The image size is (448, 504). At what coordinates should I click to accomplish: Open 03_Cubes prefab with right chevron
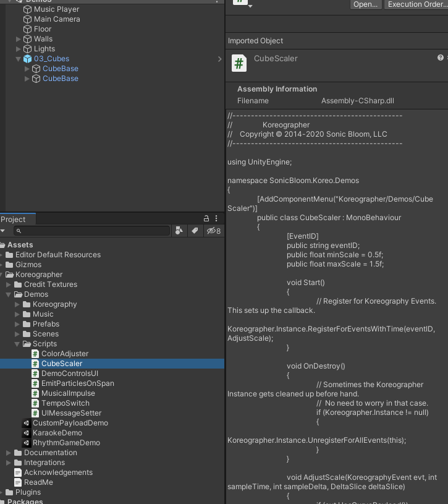(x=219, y=59)
